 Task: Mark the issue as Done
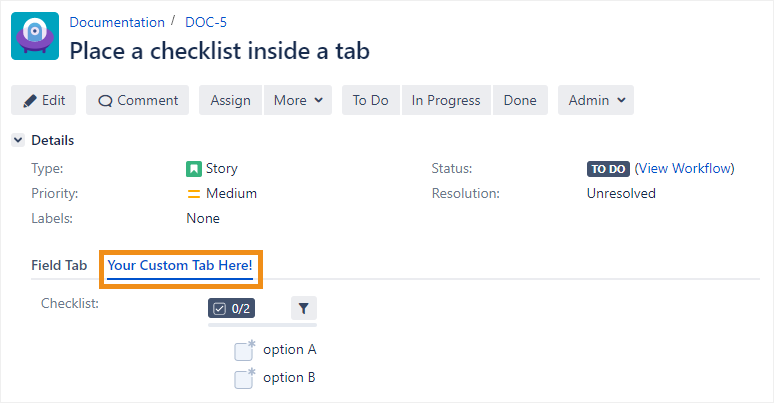coord(520,100)
